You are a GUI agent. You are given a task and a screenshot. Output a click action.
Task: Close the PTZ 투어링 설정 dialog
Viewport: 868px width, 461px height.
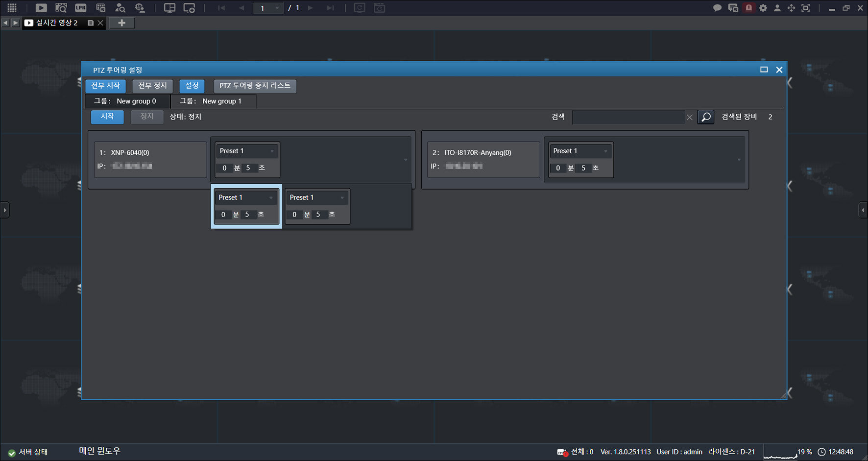779,70
